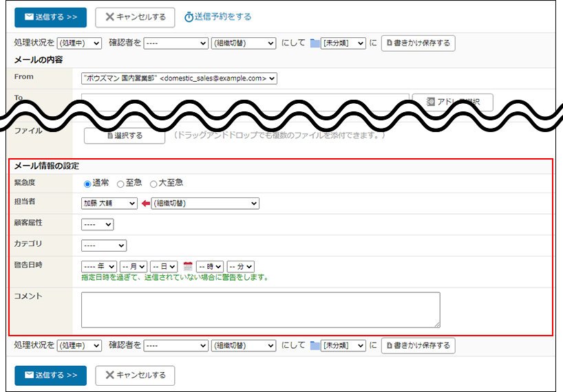Open the top 確認者 dropdown
The width and height of the screenshot is (563, 392).
tap(176, 43)
